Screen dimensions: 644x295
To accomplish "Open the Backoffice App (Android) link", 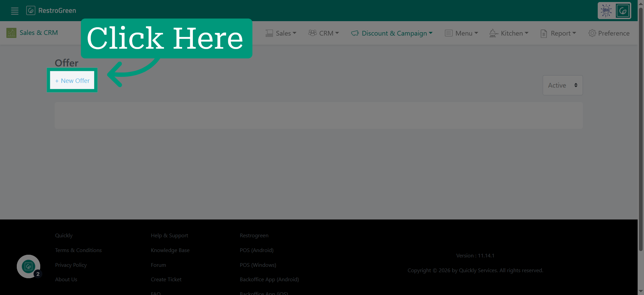I will click(x=269, y=280).
